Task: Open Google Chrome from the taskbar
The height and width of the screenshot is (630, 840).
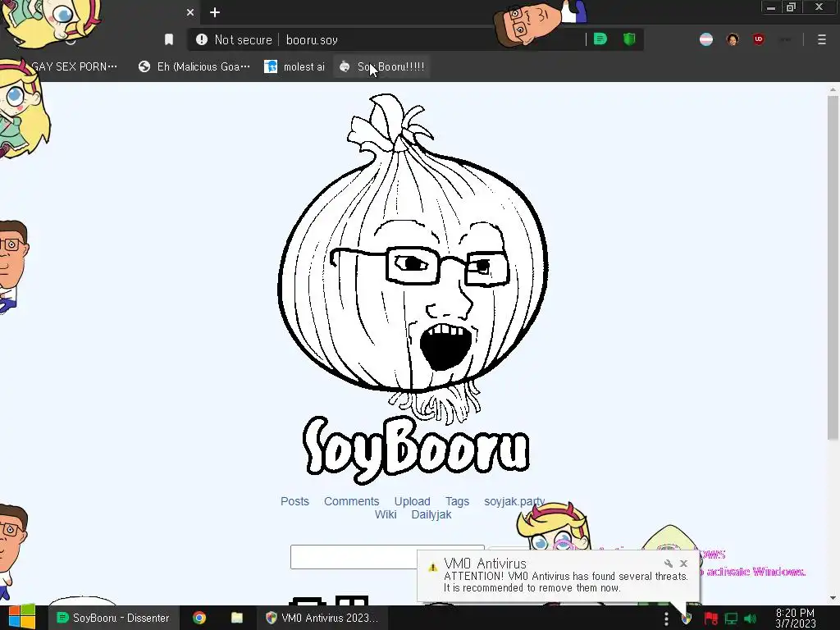Action: 199,618
